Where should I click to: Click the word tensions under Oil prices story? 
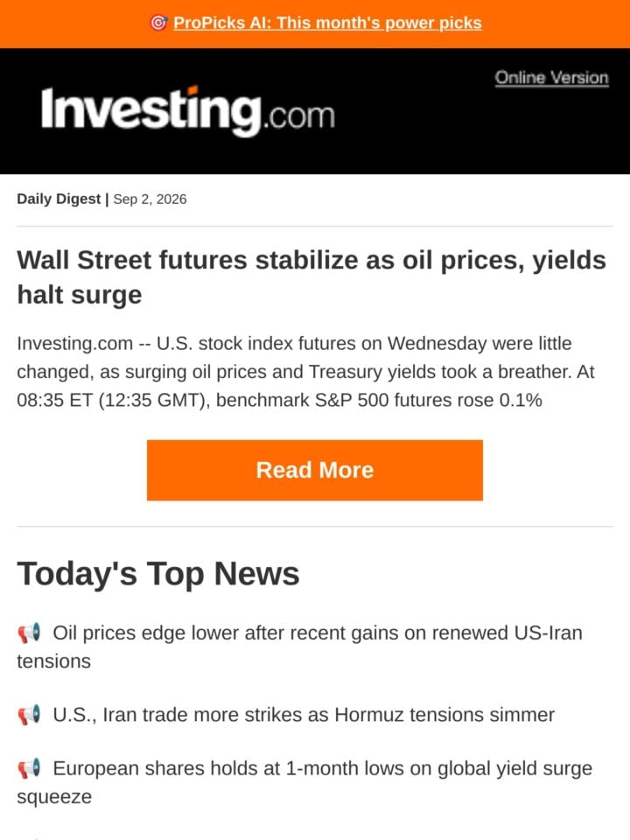pos(53,661)
